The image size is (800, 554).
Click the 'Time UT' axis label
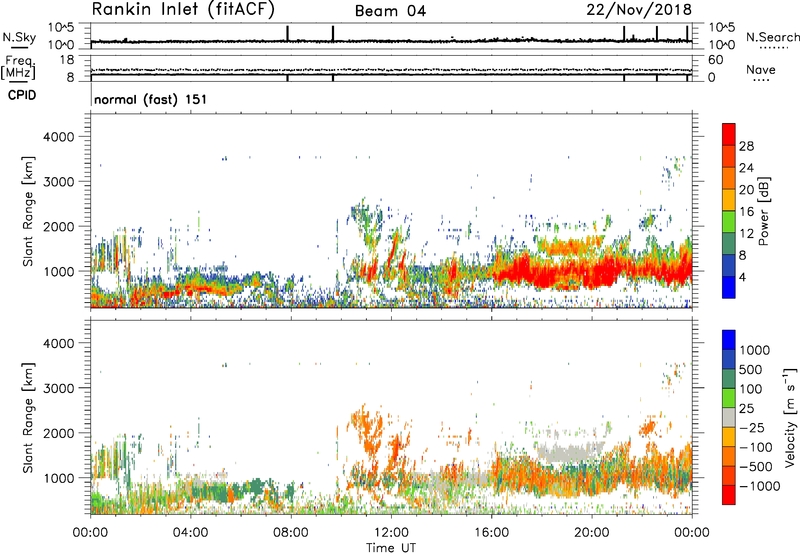coord(391,547)
